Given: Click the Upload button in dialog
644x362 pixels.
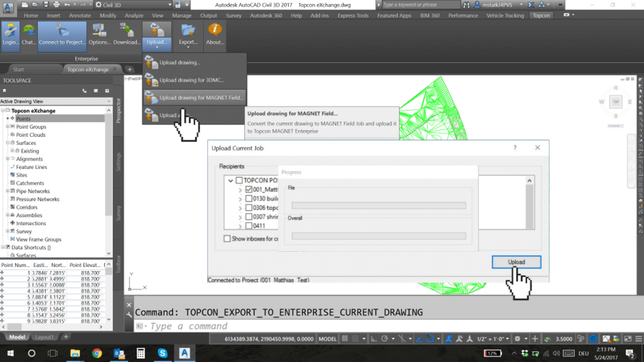Looking at the screenshot, I should [517, 262].
